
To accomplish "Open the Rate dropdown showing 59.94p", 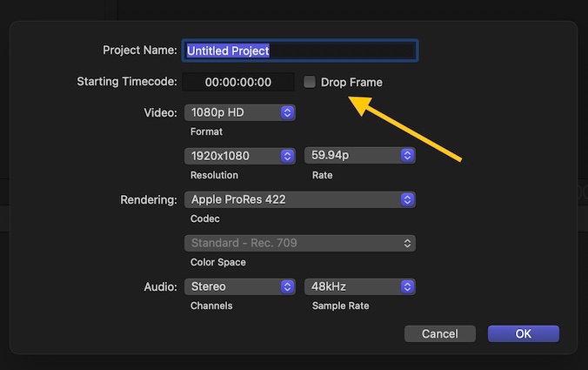I will tap(360, 155).
